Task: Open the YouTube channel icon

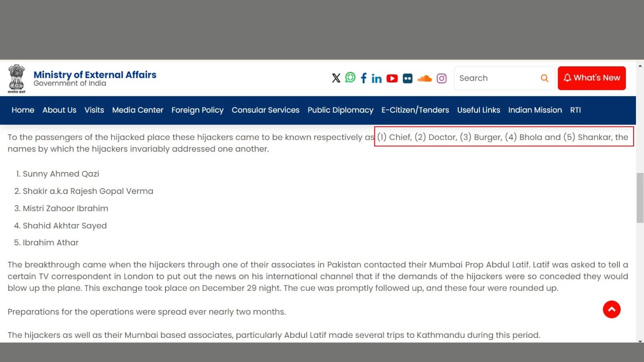Action: [392, 78]
